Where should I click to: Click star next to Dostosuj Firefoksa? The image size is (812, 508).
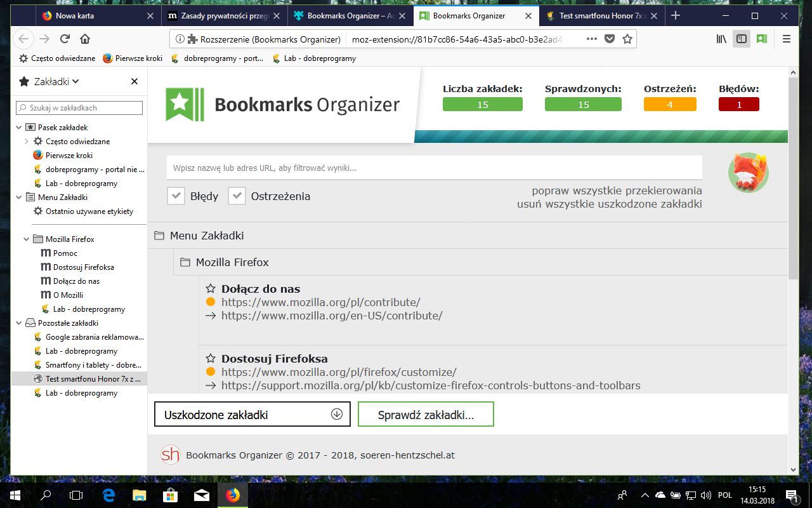(x=211, y=359)
